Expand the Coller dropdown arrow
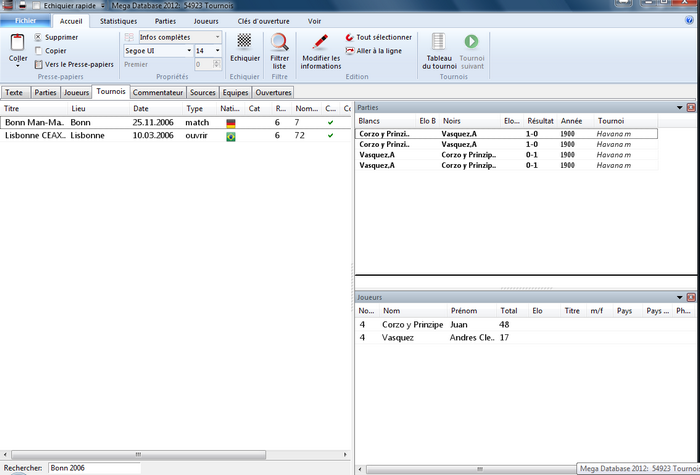This screenshot has width=700, height=475. [18, 66]
